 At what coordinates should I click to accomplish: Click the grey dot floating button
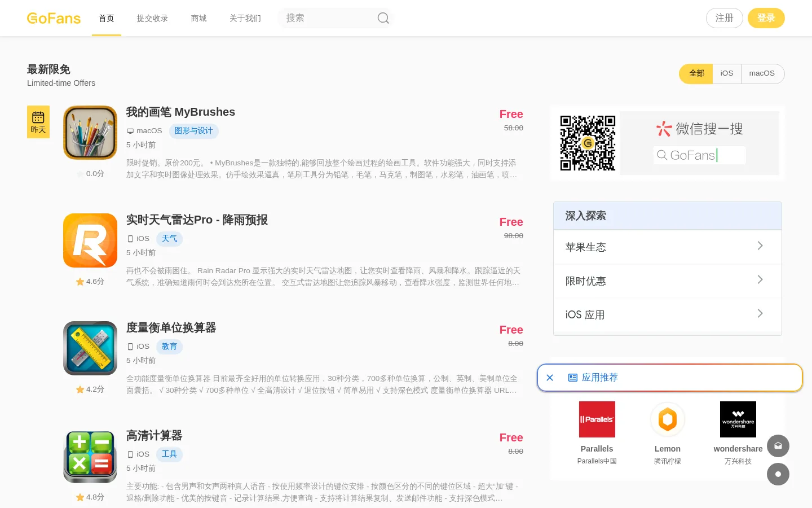pyautogui.click(x=778, y=474)
